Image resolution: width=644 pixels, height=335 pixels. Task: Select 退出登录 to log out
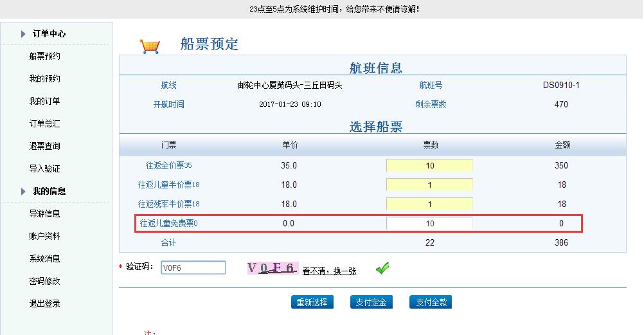pyautogui.click(x=45, y=303)
